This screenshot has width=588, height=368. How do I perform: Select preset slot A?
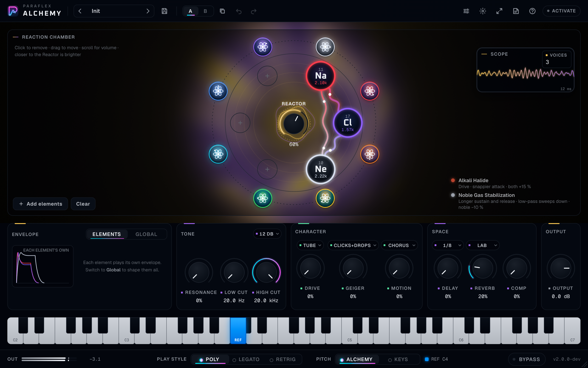coord(190,11)
